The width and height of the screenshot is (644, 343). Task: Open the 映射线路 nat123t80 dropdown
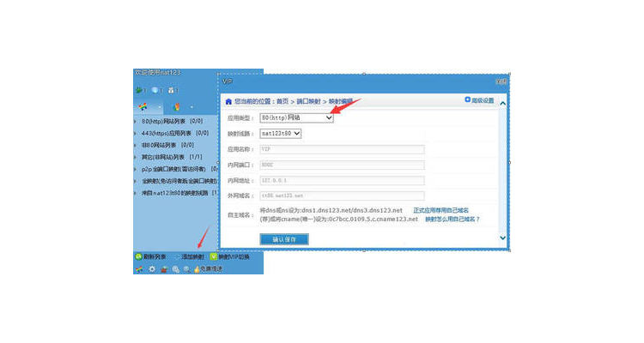[x=281, y=134]
